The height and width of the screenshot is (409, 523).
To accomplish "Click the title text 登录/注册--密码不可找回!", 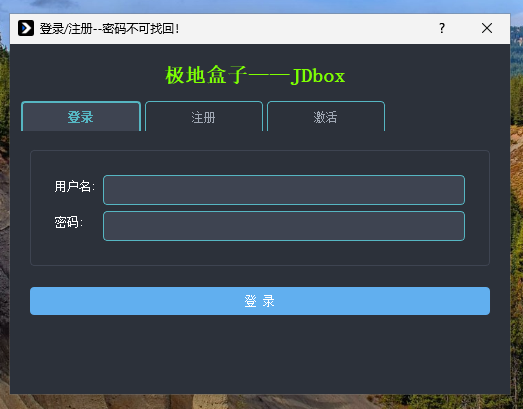I will pos(109,29).
